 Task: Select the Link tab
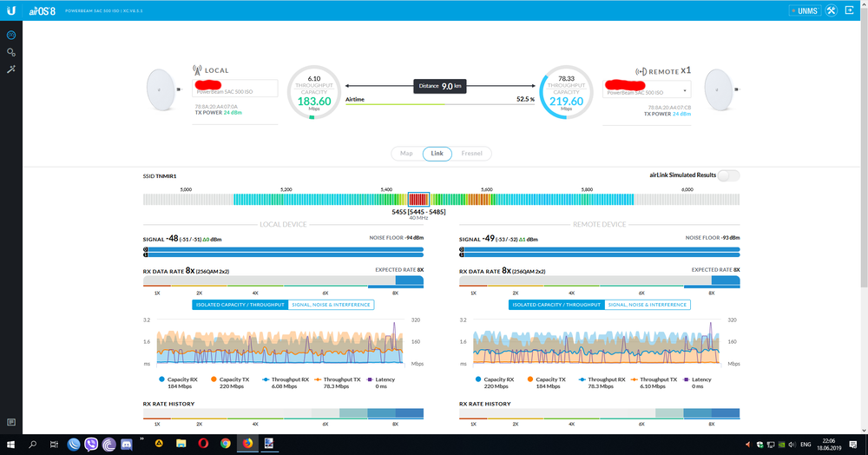437,154
